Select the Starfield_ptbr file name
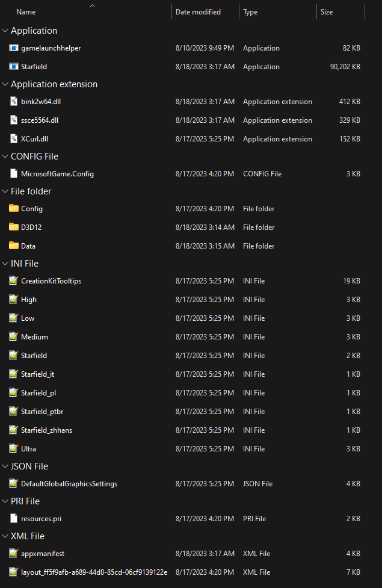 click(x=42, y=412)
